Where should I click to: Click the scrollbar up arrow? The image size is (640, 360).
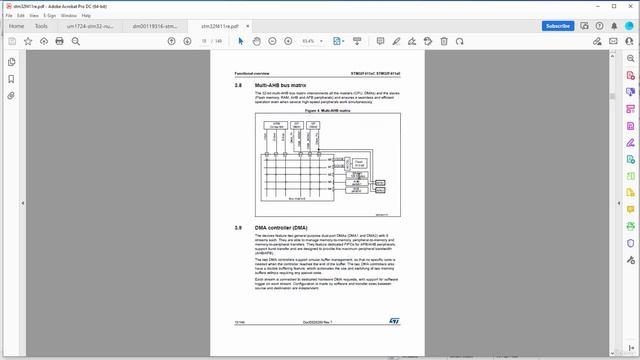pyautogui.click(x=612, y=56)
